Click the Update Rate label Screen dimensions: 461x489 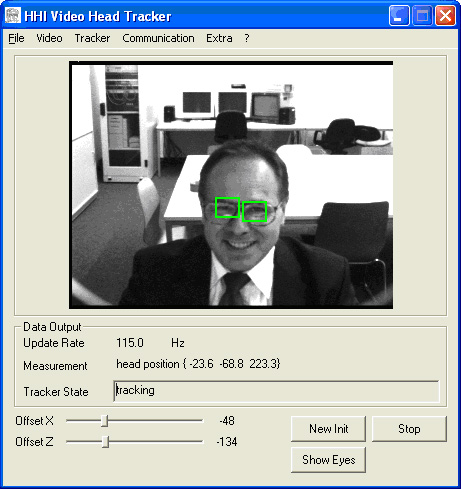[x=54, y=343]
